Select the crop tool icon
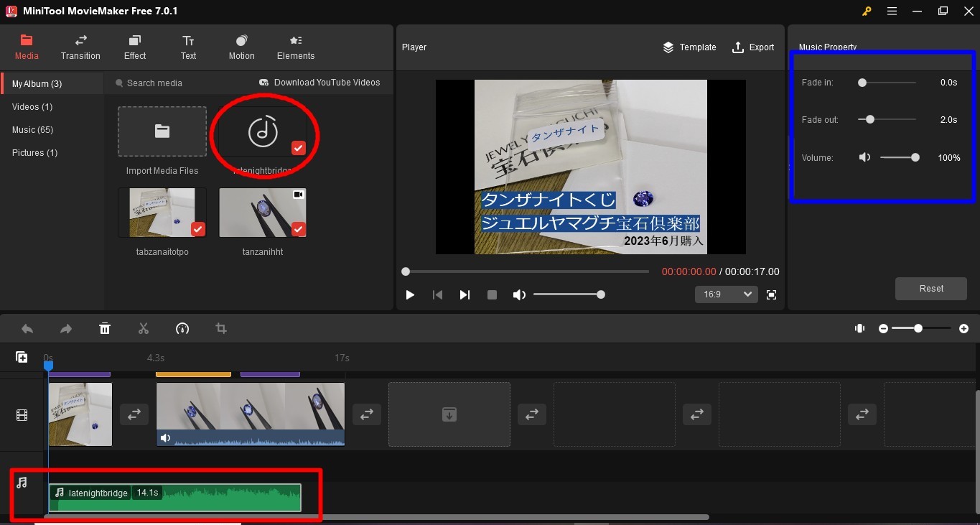This screenshot has width=980, height=525. 221,329
